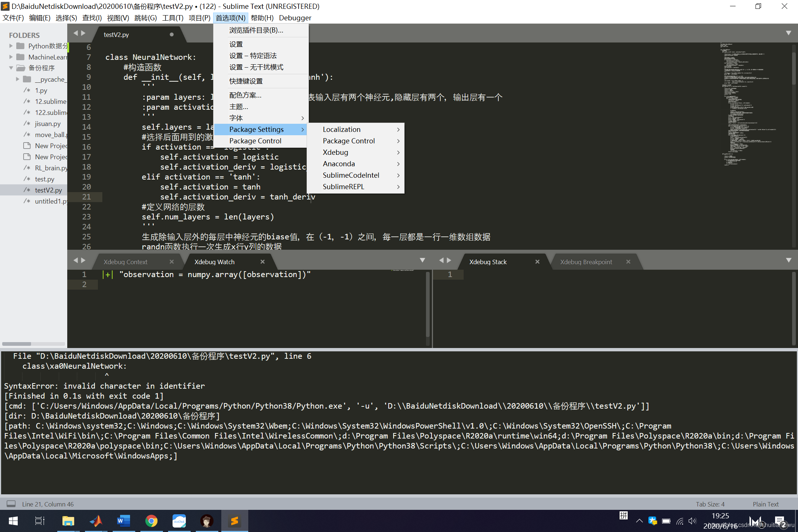Open 快捷键设置 from the menu

point(261,81)
